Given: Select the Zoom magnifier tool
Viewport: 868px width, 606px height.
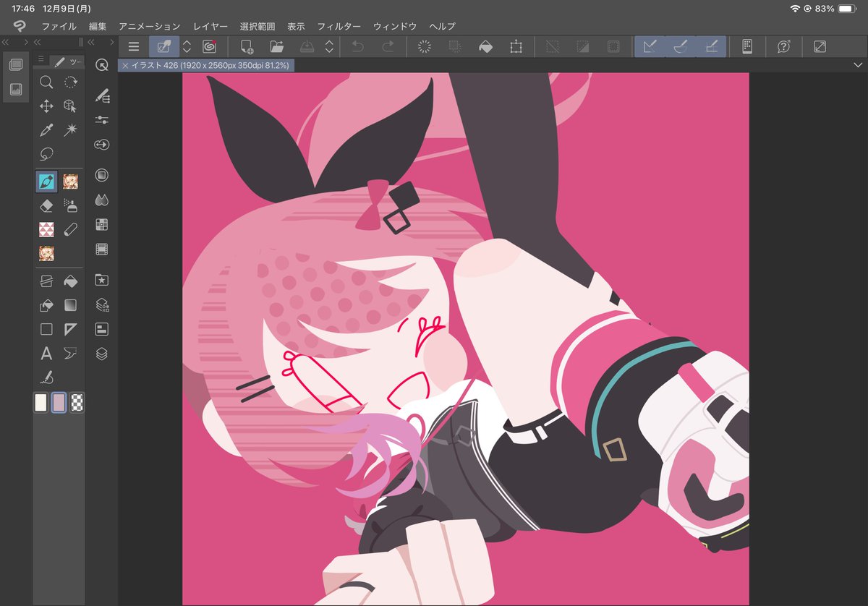Looking at the screenshot, I should pos(46,82).
